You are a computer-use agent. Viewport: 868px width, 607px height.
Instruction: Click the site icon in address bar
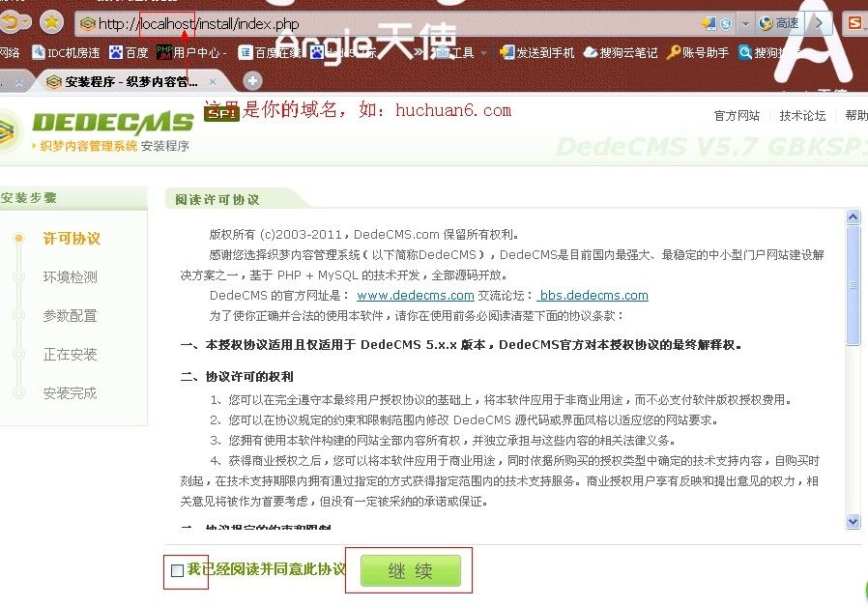point(87,24)
